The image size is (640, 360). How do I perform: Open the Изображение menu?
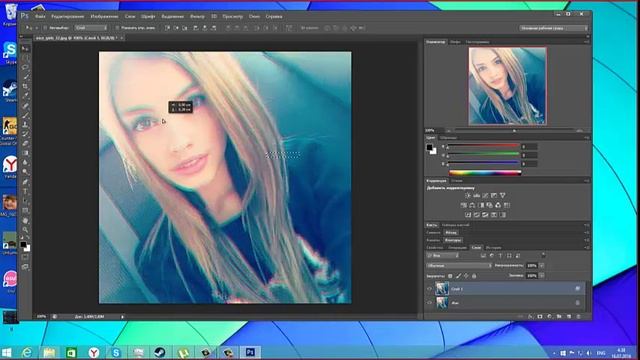click(104, 16)
